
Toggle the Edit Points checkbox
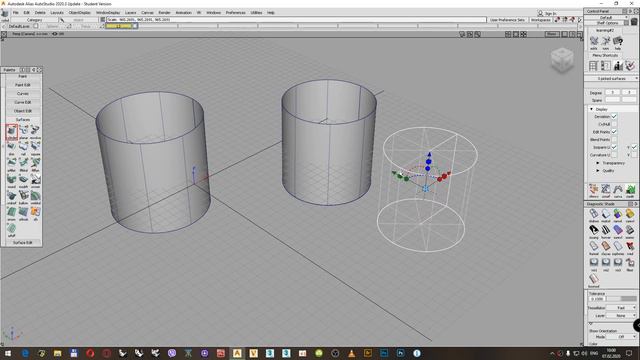614,132
